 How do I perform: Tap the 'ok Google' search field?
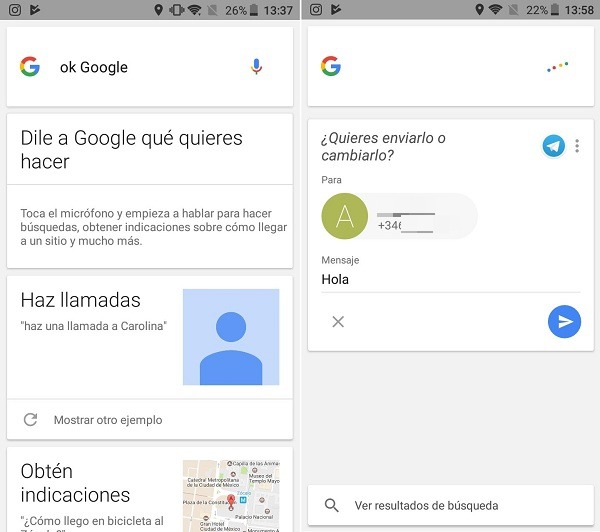click(130, 67)
